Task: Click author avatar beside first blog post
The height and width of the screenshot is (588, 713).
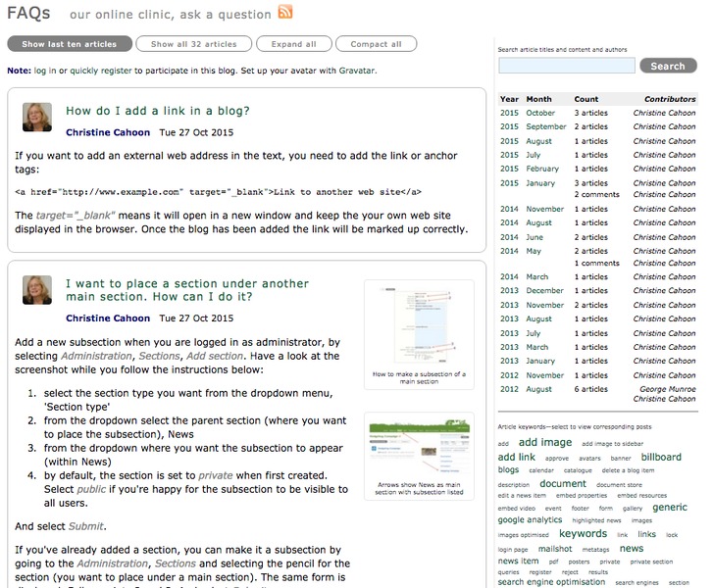Action: (x=37, y=118)
